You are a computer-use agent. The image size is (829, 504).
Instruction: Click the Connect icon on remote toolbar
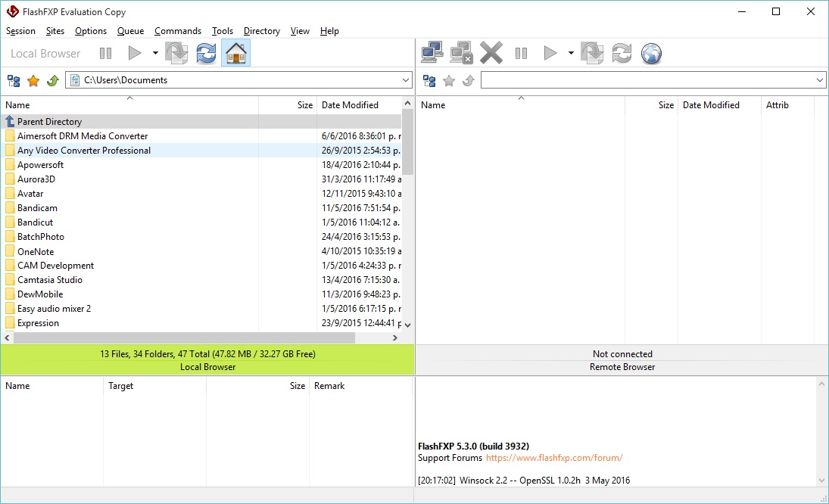click(432, 52)
